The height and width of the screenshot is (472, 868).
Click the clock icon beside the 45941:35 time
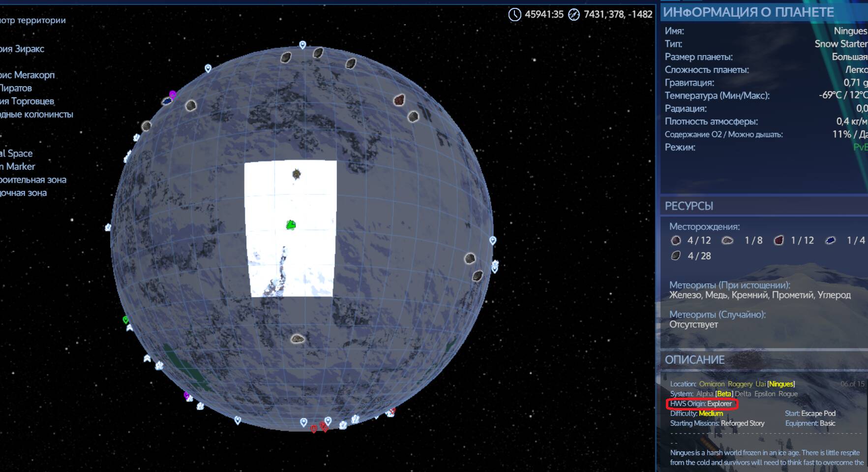coord(514,15)
